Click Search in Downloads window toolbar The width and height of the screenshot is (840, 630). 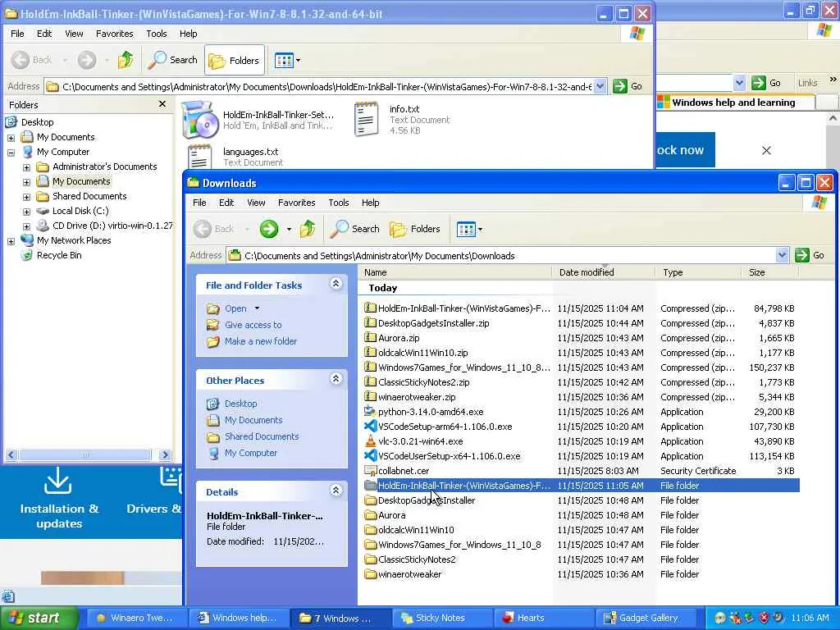354,230
